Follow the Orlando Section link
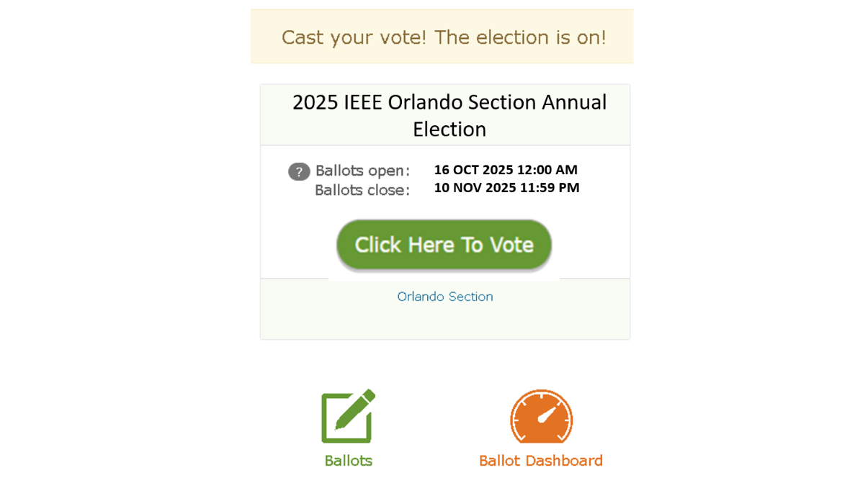The height and width of the screenshot is (483, 868). click(x=445, y=297)
